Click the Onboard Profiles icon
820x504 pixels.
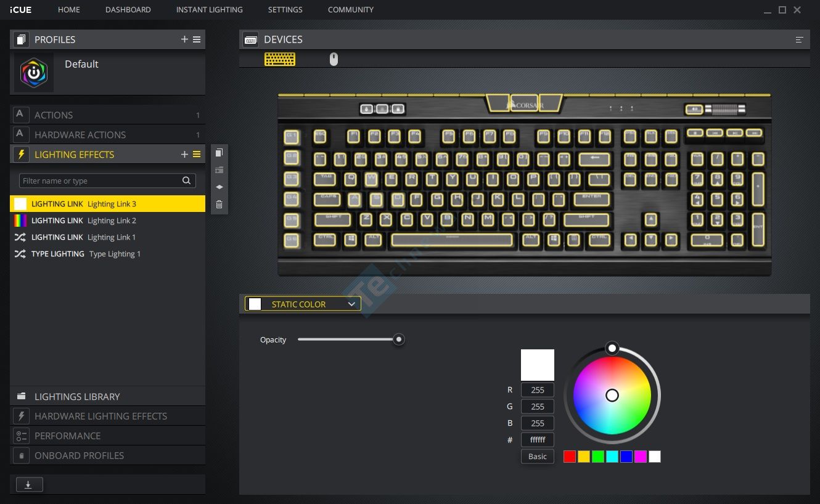(21, 455)
